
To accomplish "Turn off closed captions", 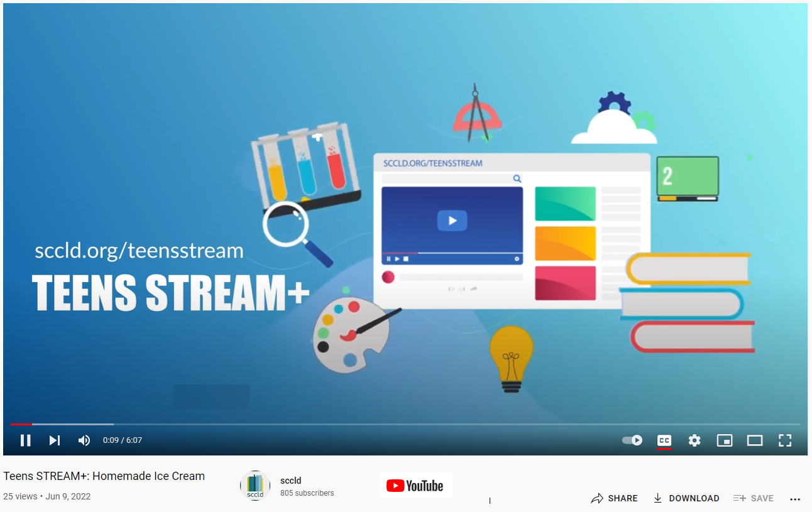I will point(664,440).
